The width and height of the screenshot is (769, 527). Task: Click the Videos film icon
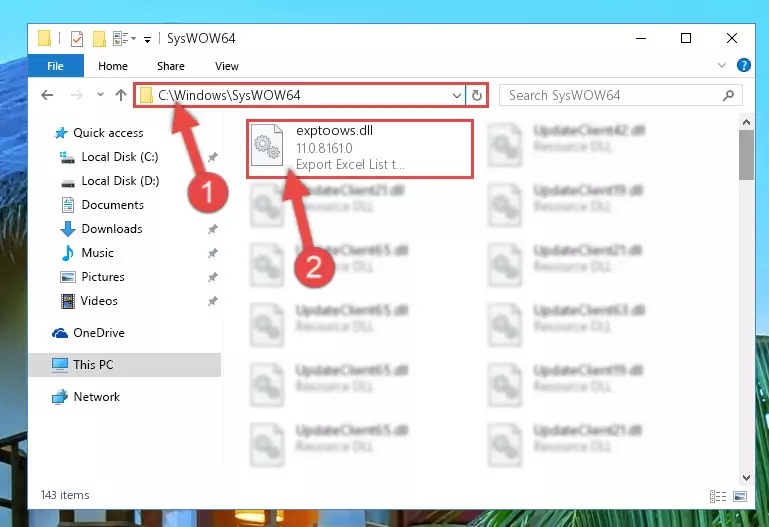[x=68, y=301]
